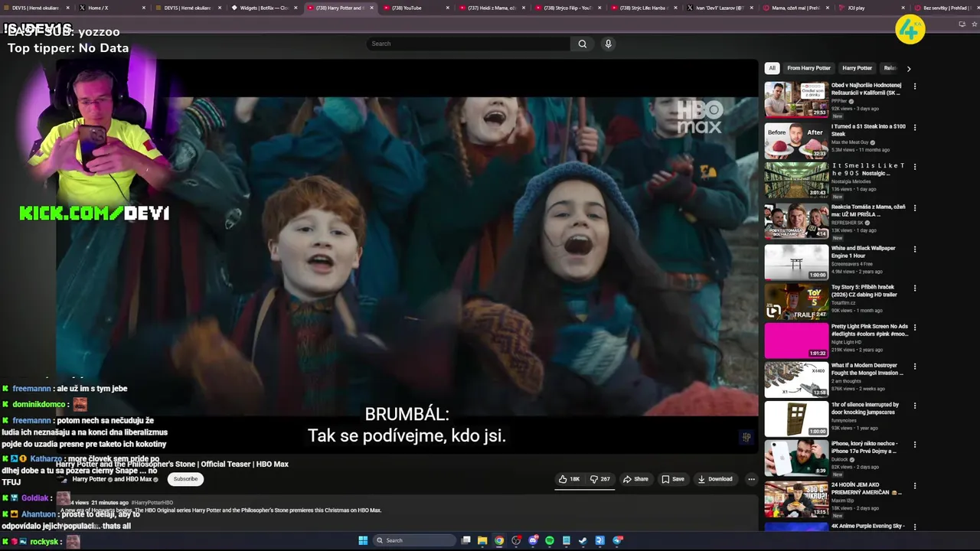Open options for Toy Story 5 trailer video
980x551 pixels.
(914, 289)
